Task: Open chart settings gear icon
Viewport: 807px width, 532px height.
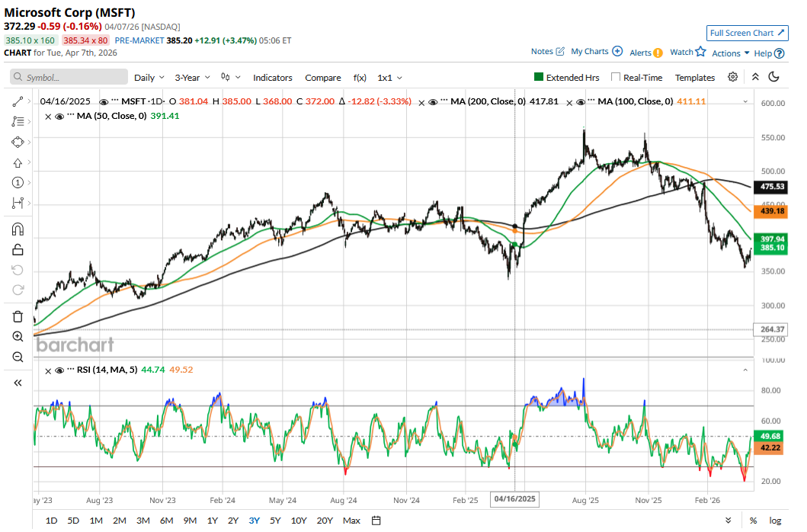Action: 732,77
